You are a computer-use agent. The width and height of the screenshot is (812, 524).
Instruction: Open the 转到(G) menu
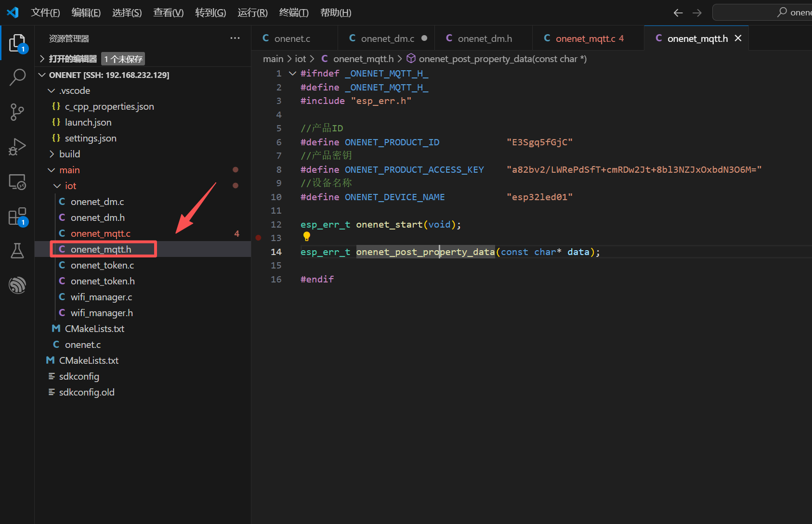210,13
